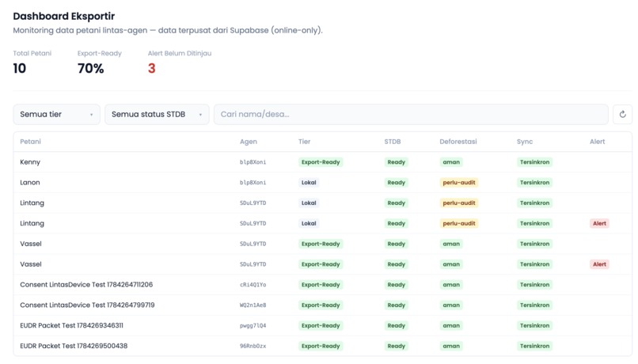Image resolution: width=638 pixels, height=364 pixels.
Task: Click the Deforestasi column header
Action: click(x=458, y=142)
